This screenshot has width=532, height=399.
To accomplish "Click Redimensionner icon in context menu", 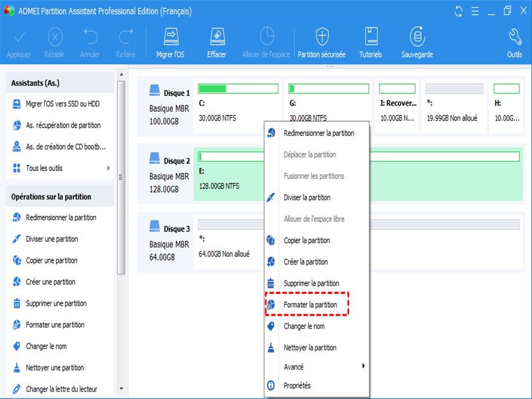I will [271, 133].
